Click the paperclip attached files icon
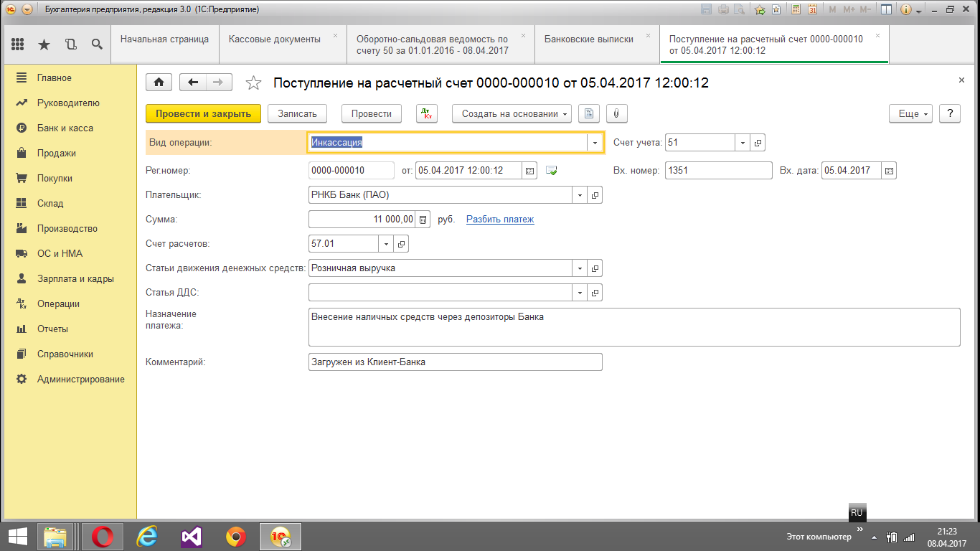 coord(616,113)
